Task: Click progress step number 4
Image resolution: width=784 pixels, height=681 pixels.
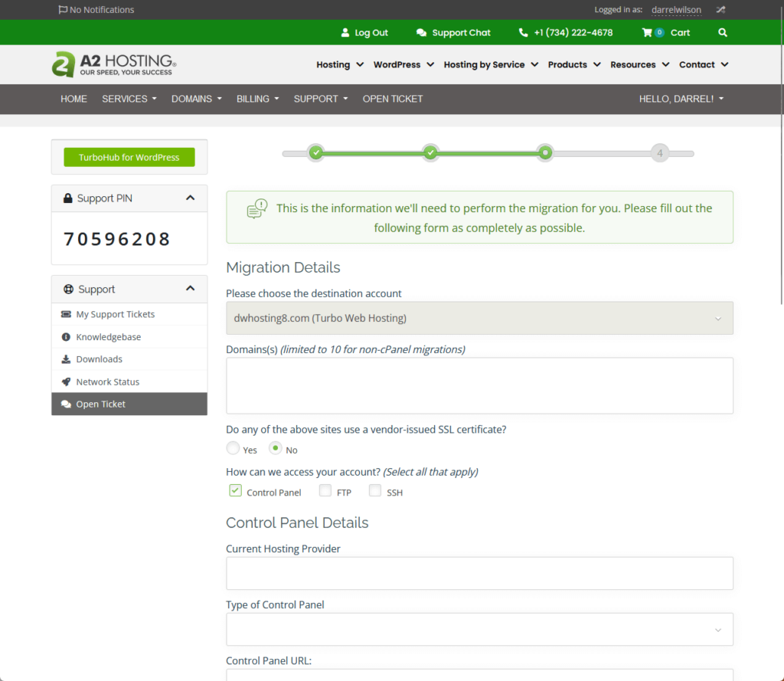Action: click(659, 153)
